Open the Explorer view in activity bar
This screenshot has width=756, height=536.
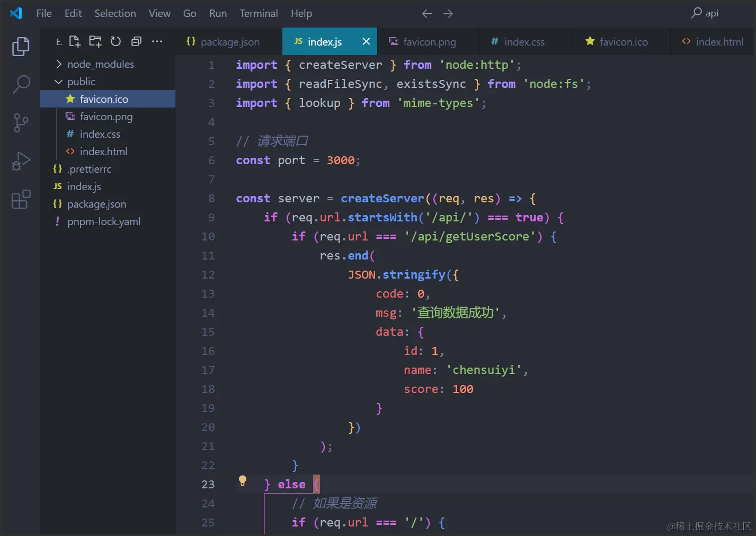coord(21,47)
